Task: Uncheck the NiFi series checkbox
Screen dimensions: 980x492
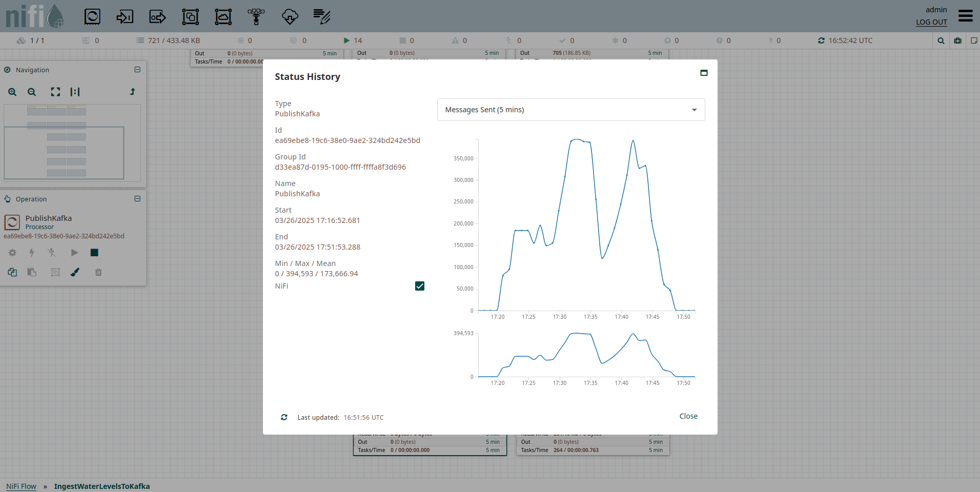Action: [419, 286]
